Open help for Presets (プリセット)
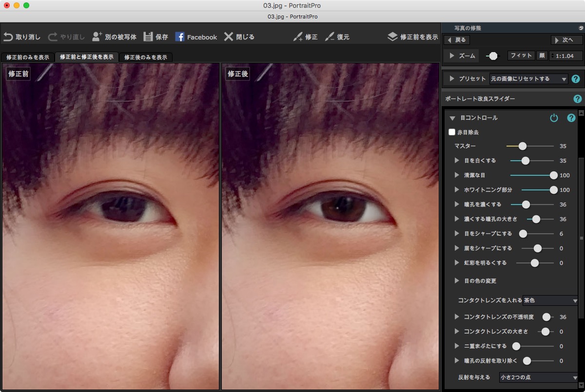The image size is (585, 392). point(575,79)
